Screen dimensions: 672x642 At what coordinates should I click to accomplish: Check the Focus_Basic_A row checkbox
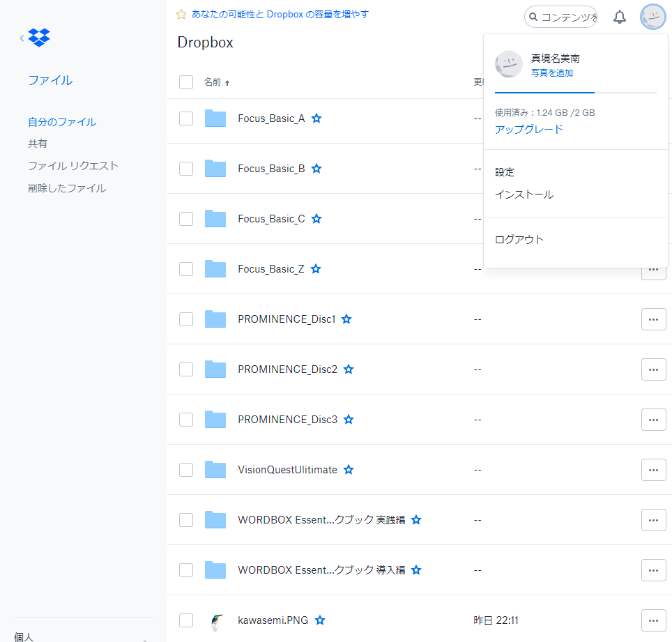[x=186, y=119]
